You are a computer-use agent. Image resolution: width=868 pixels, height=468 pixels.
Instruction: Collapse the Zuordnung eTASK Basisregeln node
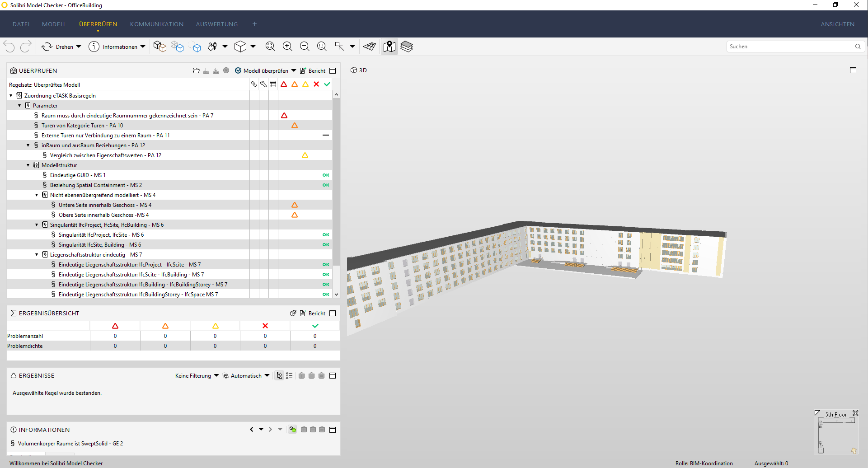(11, 96)
